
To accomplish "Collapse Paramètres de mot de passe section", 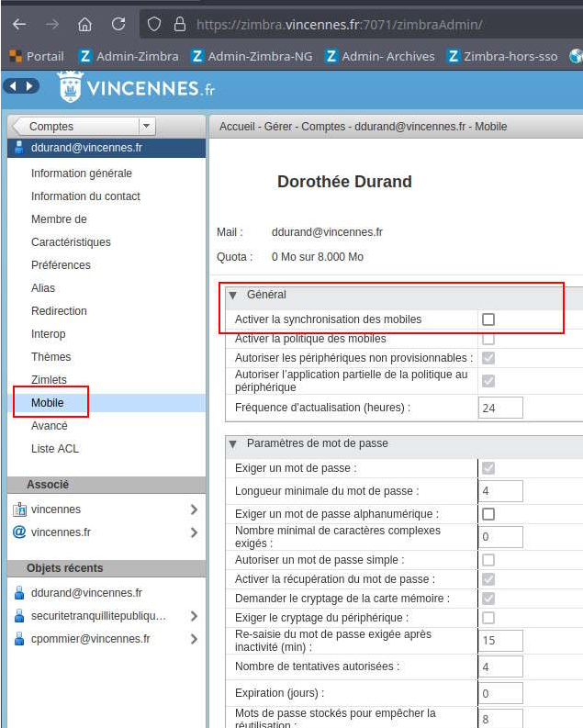I will (233, 443).
